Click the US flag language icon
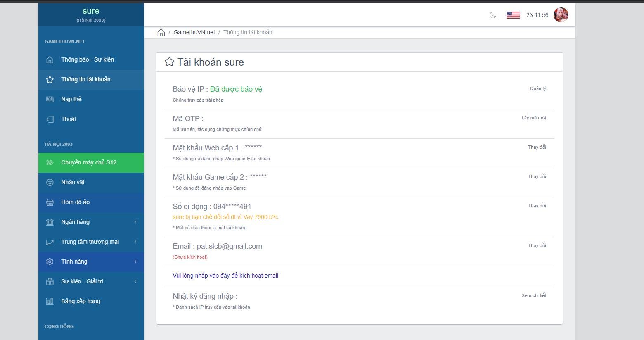 [x=513, y=15]
